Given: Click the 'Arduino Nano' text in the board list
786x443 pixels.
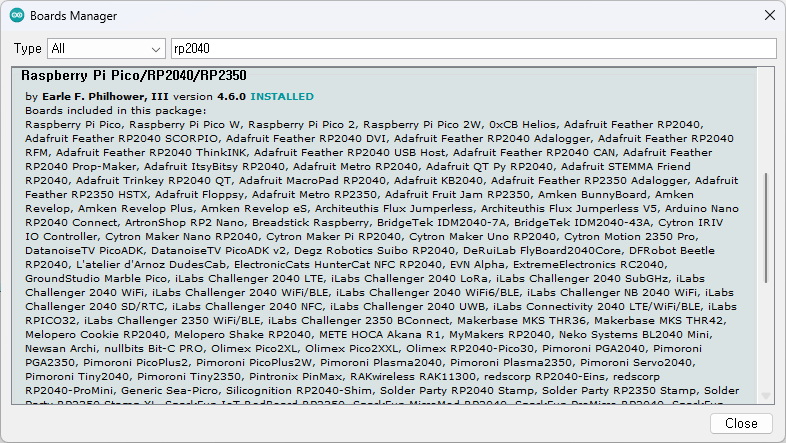Looking at the screenshot, I should (702, 208).
